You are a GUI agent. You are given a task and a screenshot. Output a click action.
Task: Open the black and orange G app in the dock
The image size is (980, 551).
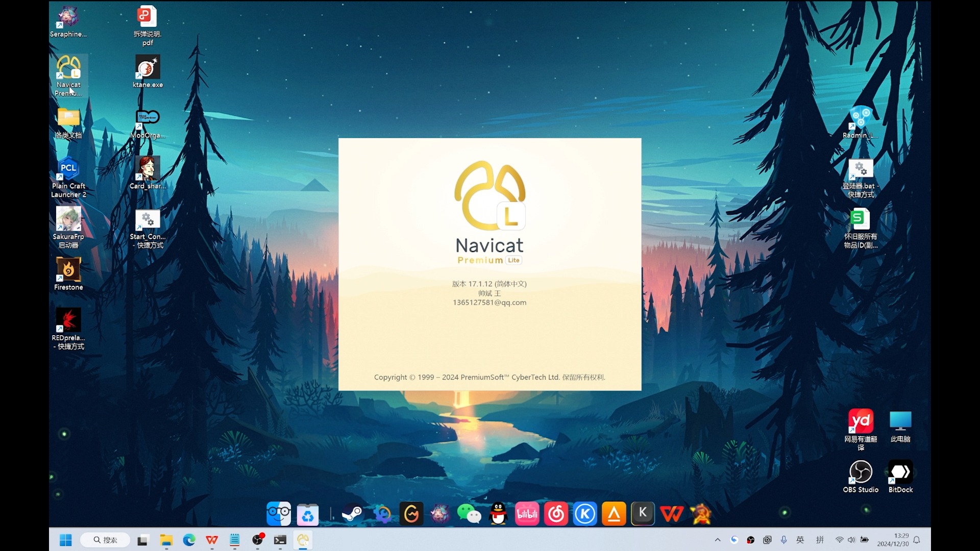coord(411,514)
